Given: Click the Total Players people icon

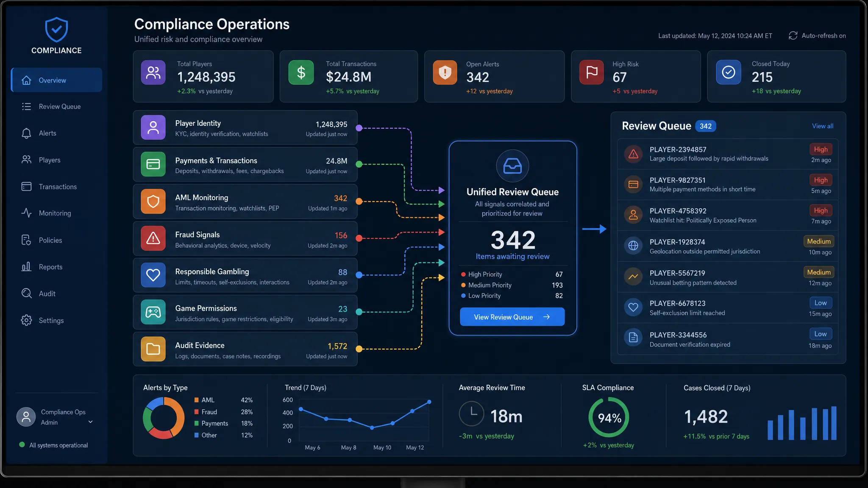Looking at the screenshot, I should click(153, 72).
